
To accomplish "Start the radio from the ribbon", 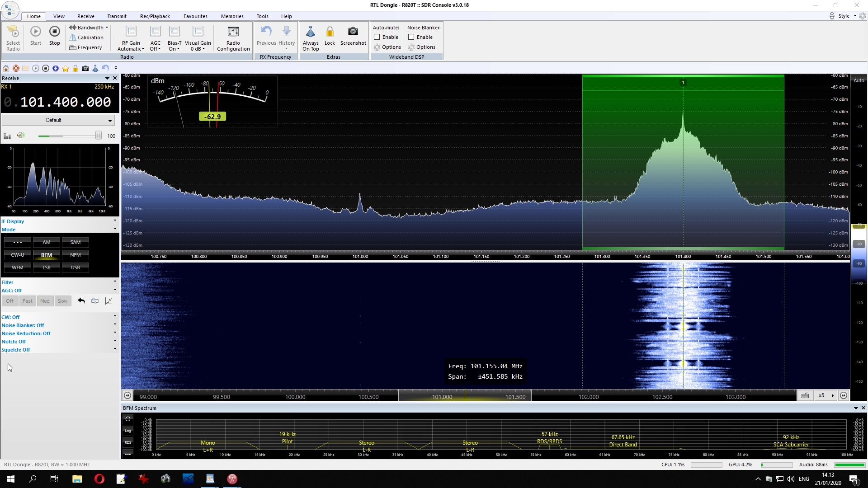I will [x=36, y=35].
